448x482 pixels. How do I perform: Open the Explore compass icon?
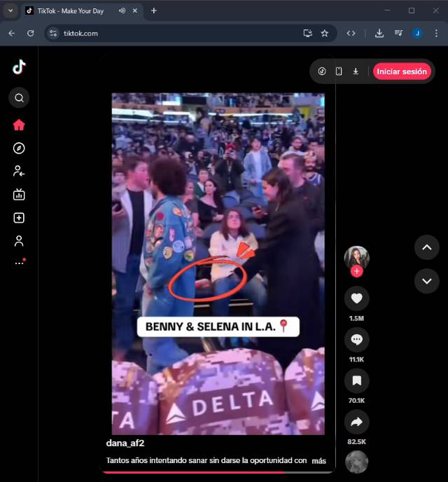(x=19, y=148)
